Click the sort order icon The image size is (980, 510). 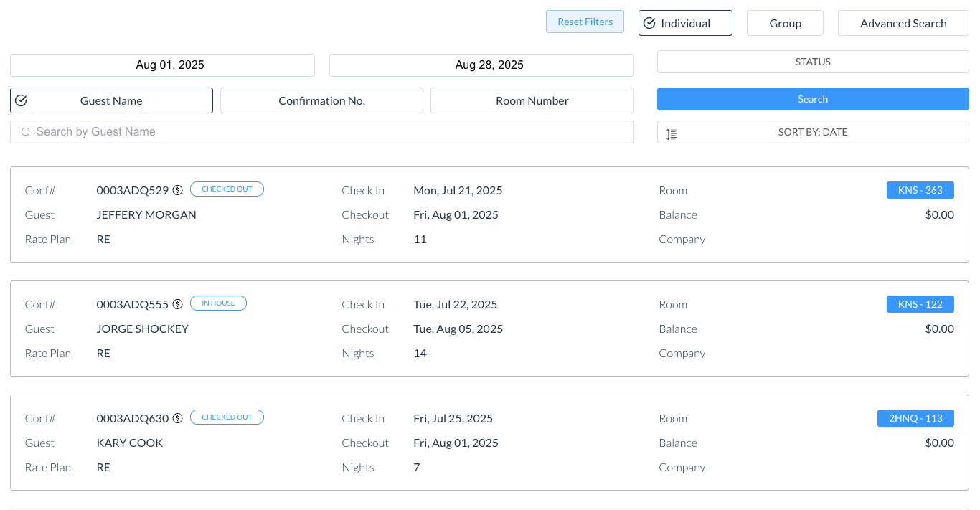(672, 133)
